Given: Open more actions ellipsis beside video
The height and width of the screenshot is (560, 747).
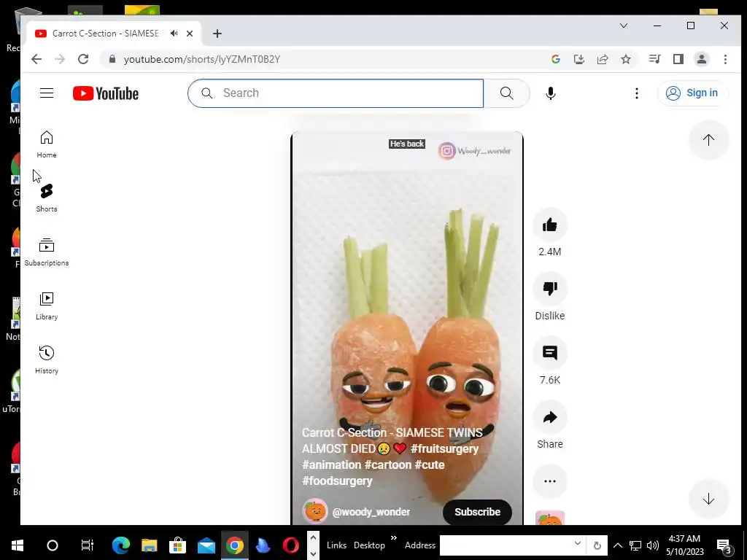Looking at the screenshot, I should (550, 481).
